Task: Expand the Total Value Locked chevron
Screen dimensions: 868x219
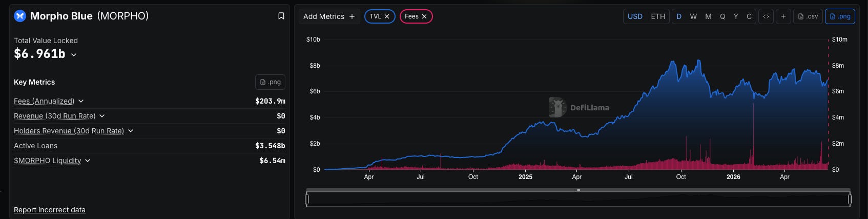Action: pyautogui.click(x=74, y=54)
